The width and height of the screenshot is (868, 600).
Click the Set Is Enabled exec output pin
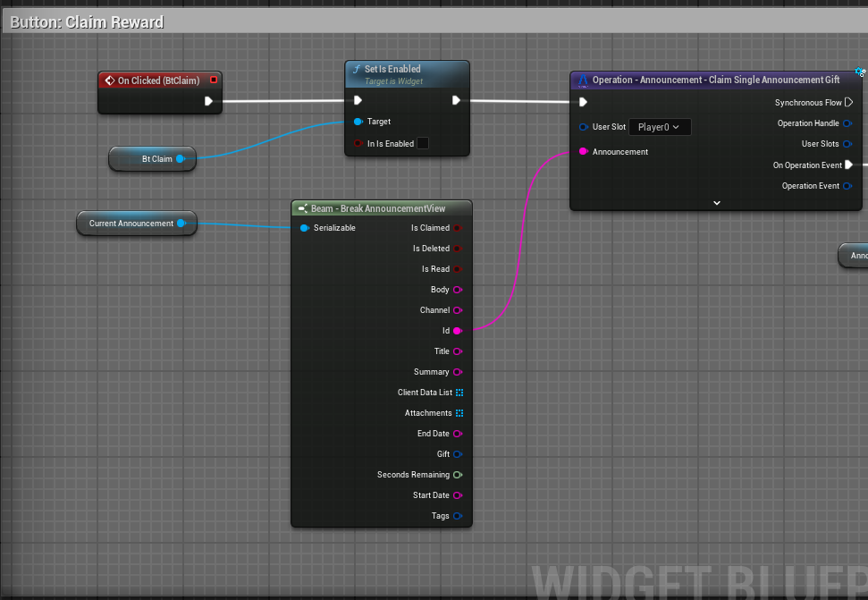coord(456,100)
